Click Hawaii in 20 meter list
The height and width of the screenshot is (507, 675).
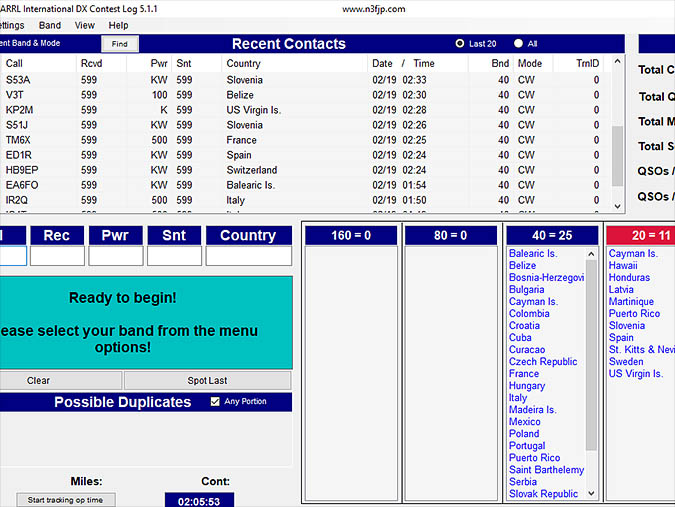623,266
